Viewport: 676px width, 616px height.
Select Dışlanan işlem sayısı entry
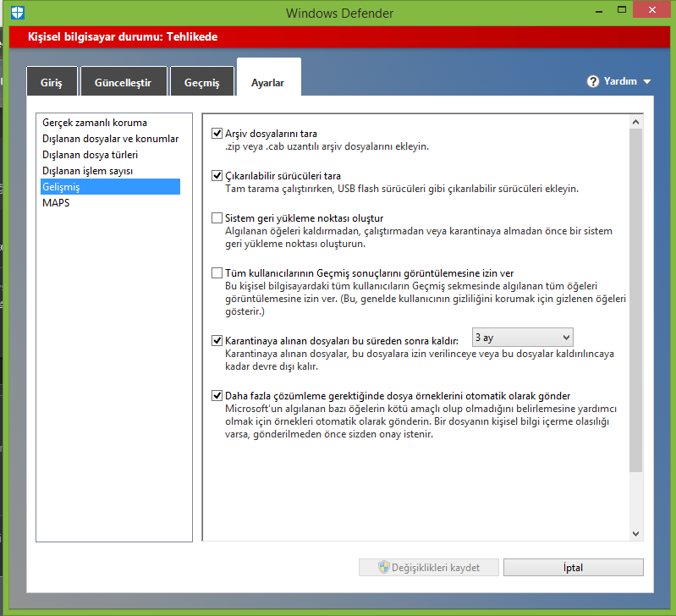pos(87,171)
